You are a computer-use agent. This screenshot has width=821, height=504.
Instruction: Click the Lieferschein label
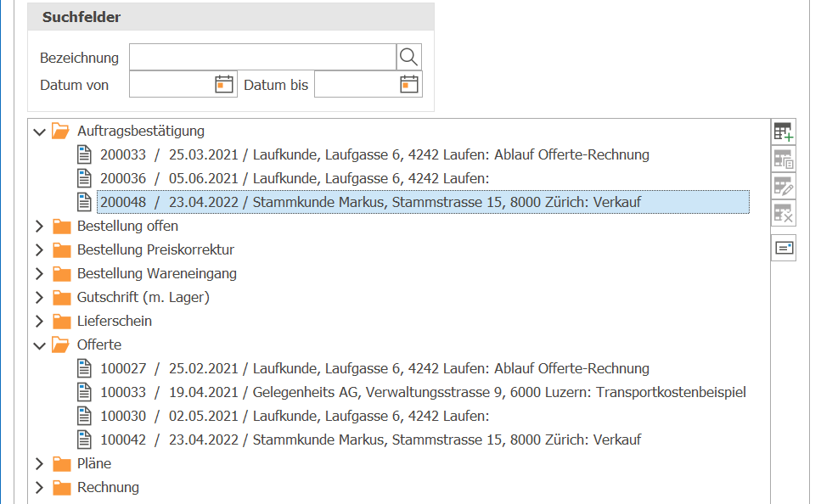tap(115, 321)
